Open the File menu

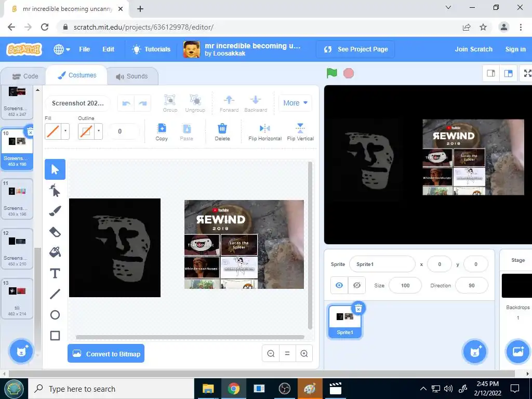tap(85, 49)
